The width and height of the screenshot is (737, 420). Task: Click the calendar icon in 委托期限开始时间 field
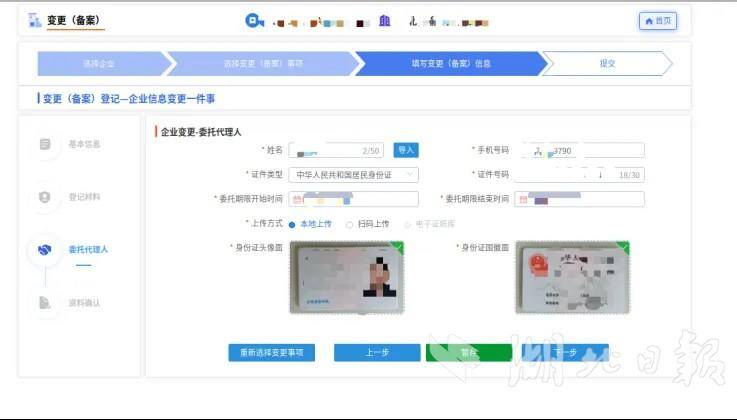(297, 199)
